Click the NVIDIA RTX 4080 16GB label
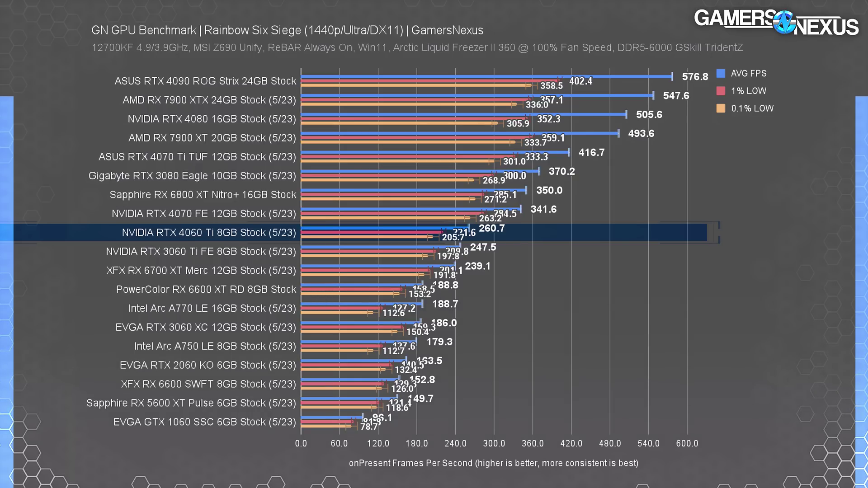868x488 pixels. click(212, 119)
